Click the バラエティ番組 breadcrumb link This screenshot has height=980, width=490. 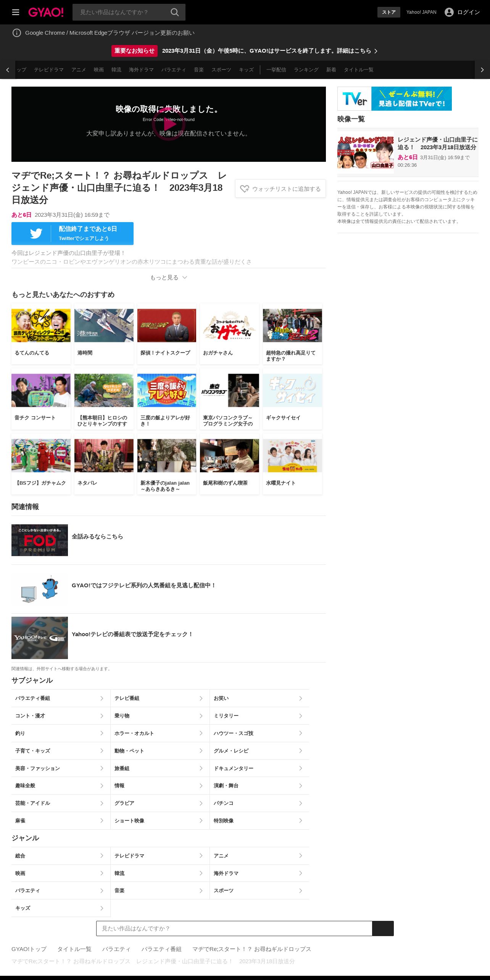point(161,949)
